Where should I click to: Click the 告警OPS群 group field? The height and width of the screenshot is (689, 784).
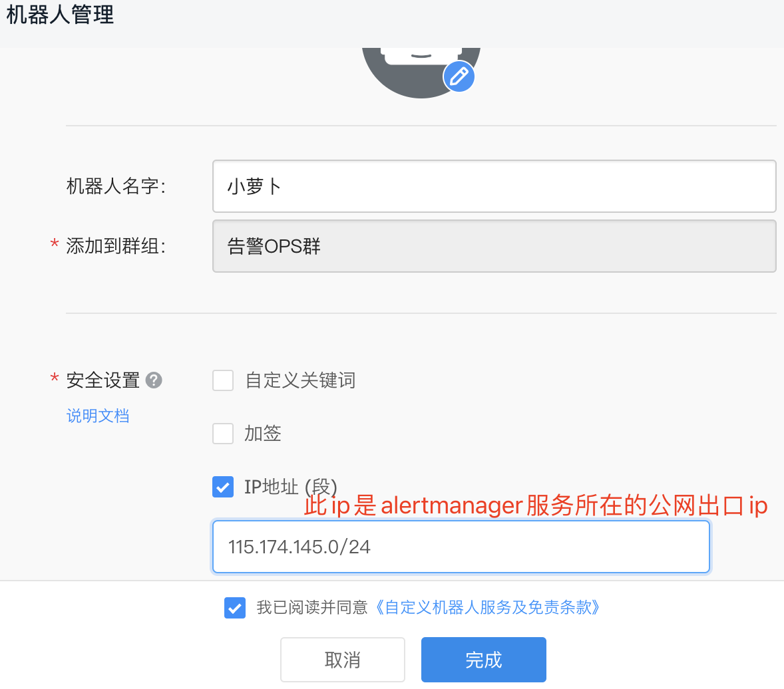[x=494, y=246]
